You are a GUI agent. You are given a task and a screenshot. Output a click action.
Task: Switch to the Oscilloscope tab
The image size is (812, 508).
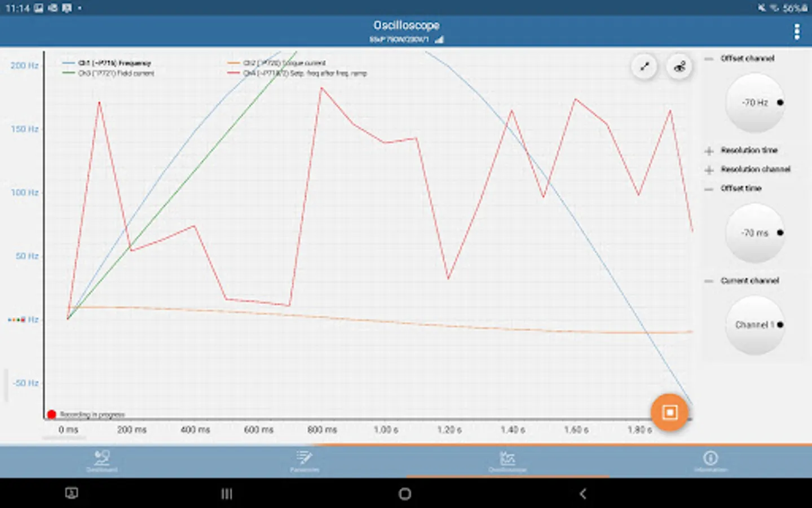pos(507,461)
